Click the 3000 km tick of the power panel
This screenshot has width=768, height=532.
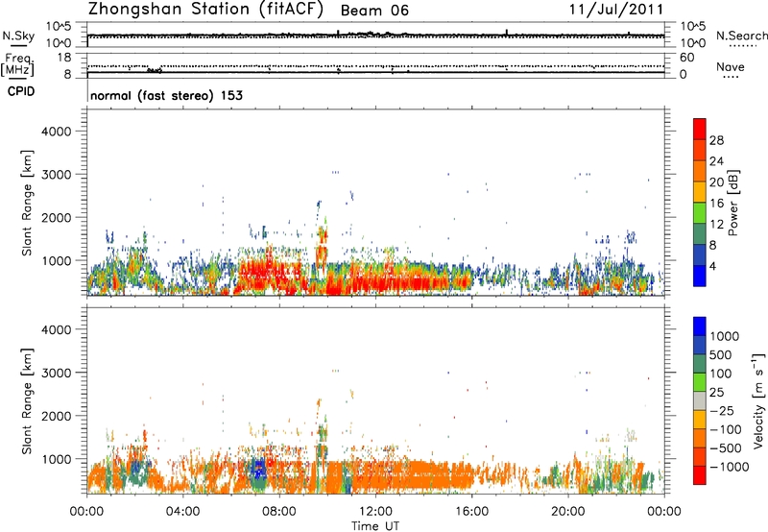pyautogui.click(x=57, y=175)
